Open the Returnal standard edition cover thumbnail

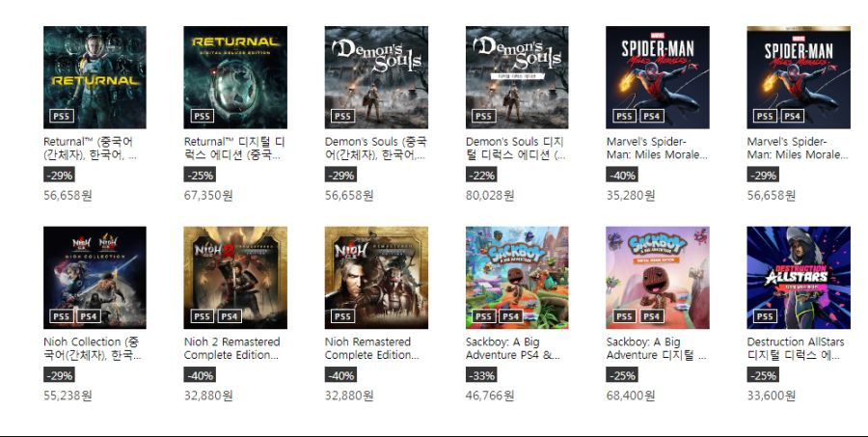[x=95, y=77]
